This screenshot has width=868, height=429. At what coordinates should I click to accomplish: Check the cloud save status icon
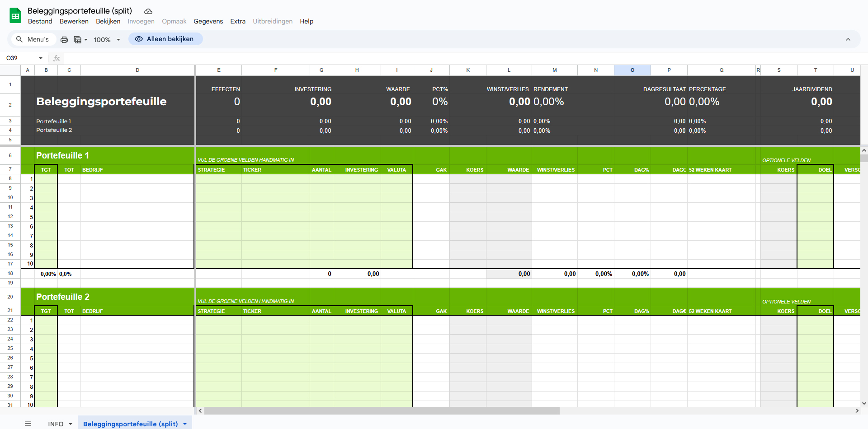click(x=148, y=11)
